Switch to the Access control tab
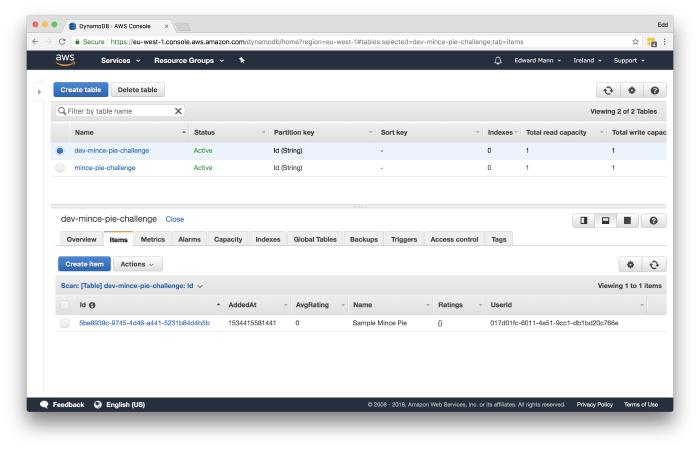This screenshot has width=700, height=450. (454, 239)
